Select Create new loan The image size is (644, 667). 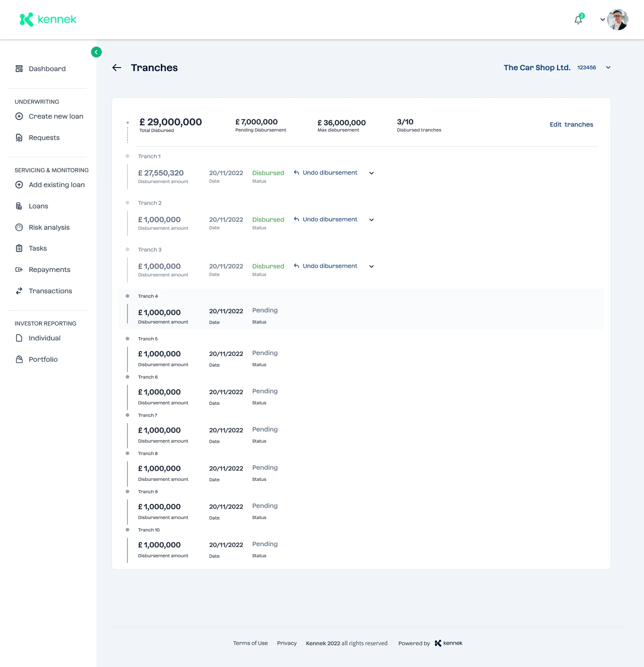click(56, 116)
